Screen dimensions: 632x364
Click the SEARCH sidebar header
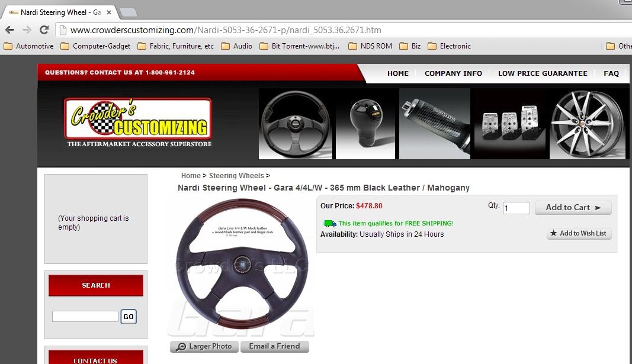[96, 285]
